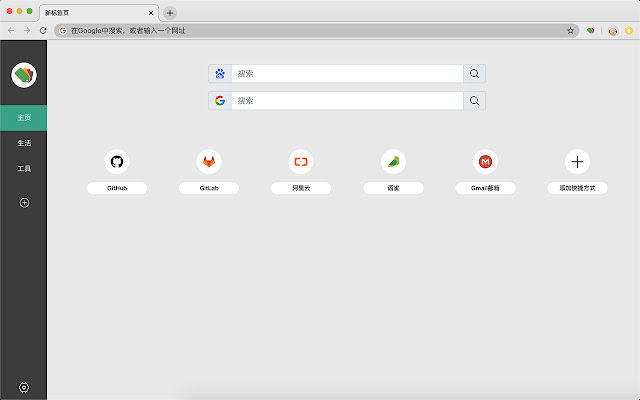Click the yellow update arrow icon

(x=629, y=31)
